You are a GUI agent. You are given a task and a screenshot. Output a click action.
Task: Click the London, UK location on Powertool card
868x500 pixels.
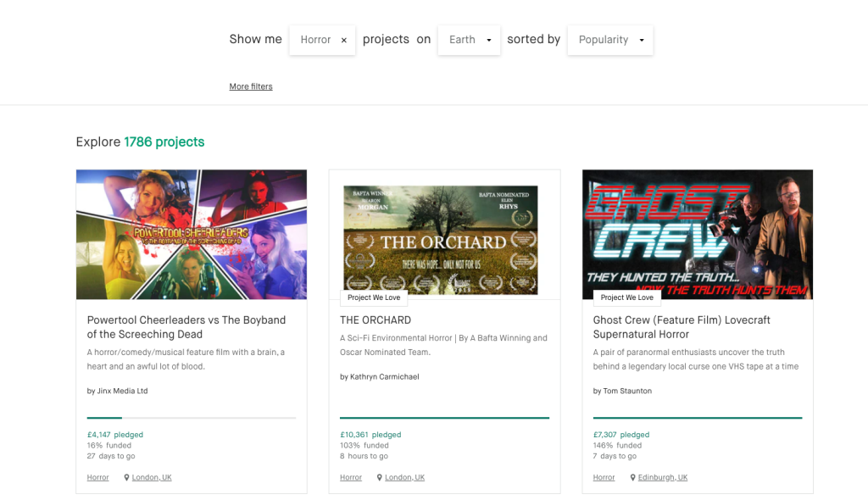[152, 478]
